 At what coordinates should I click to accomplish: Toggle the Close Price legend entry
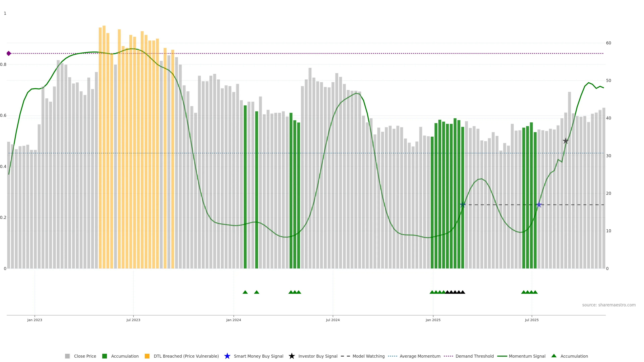[85, 356]
